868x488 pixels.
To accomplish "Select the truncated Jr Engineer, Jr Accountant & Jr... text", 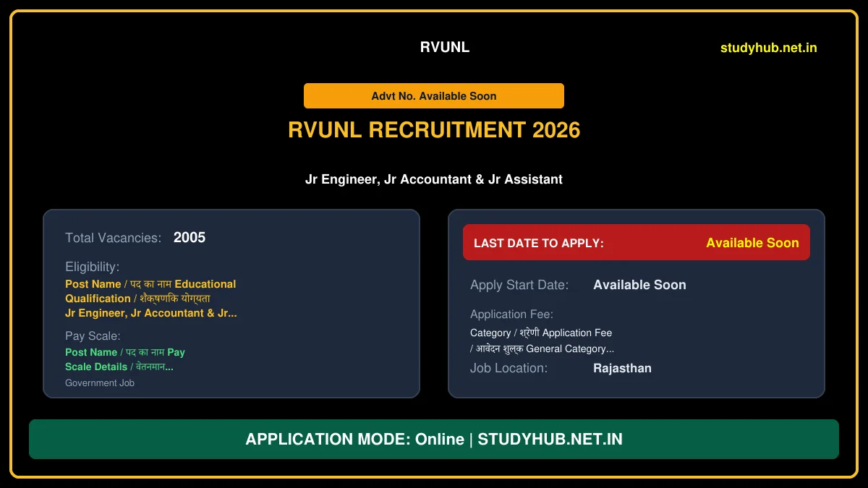I will pyautogui.click(x=150, y=313).
